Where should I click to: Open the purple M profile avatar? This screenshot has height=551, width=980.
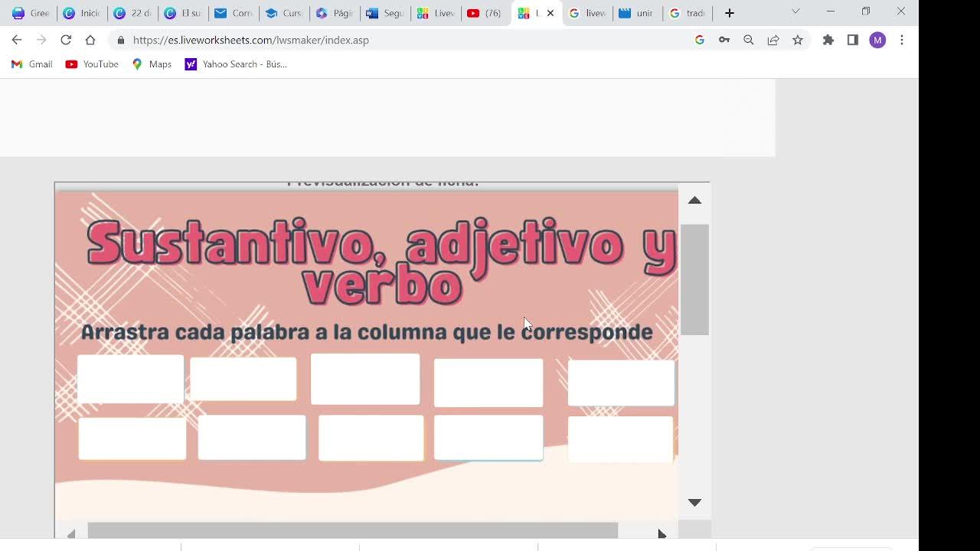coord(877,40)
